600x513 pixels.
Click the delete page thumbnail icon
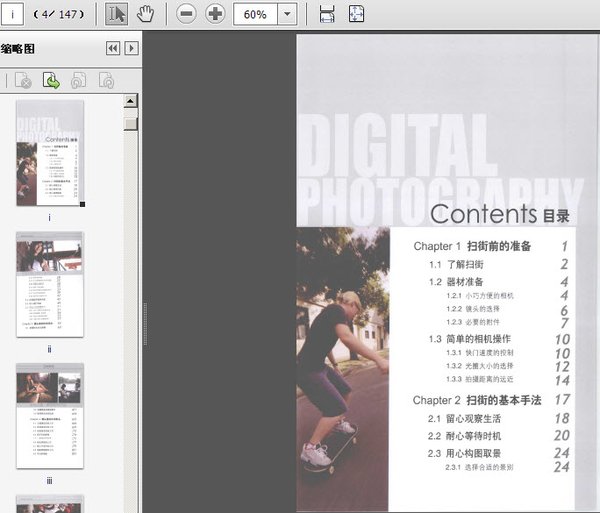pyautogui.click(x=23, y=80)
